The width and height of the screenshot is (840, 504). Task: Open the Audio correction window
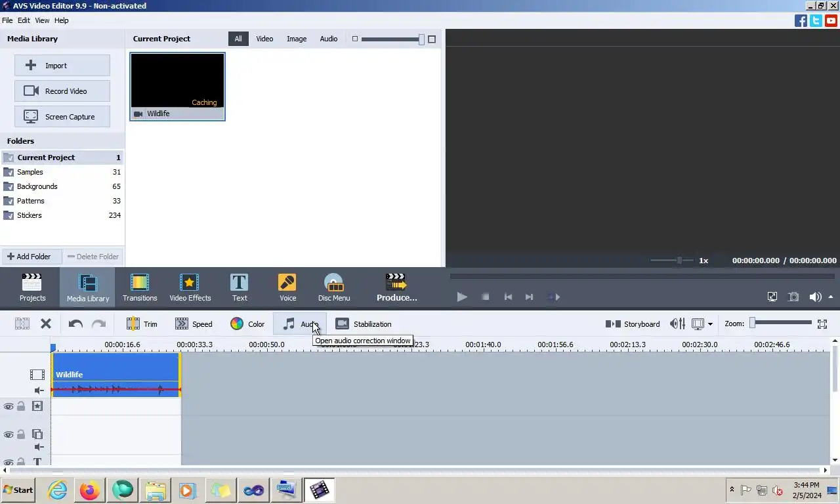coord(300,324)
